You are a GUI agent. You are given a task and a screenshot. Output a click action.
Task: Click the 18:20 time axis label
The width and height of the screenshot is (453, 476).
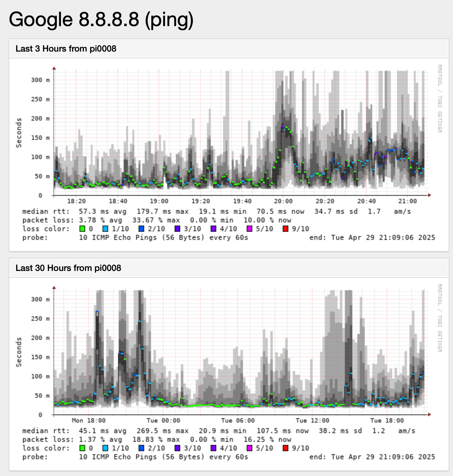(x=76, y=201)
